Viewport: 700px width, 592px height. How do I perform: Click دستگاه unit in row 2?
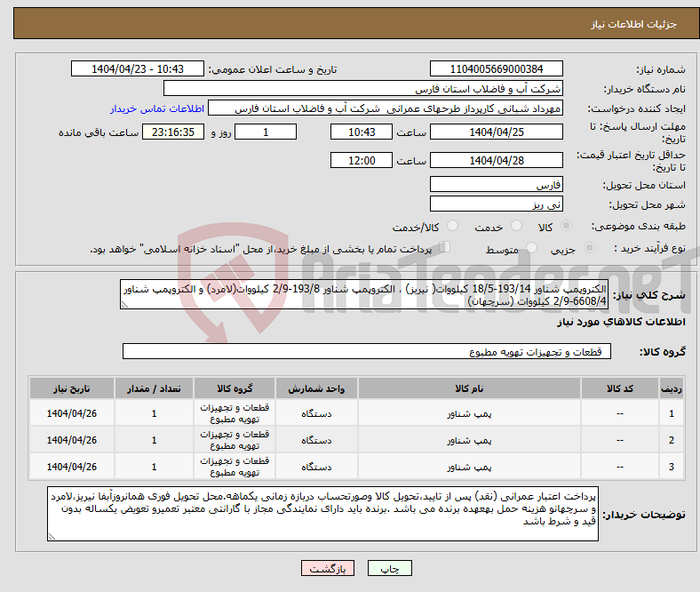(x=316, y=441)
